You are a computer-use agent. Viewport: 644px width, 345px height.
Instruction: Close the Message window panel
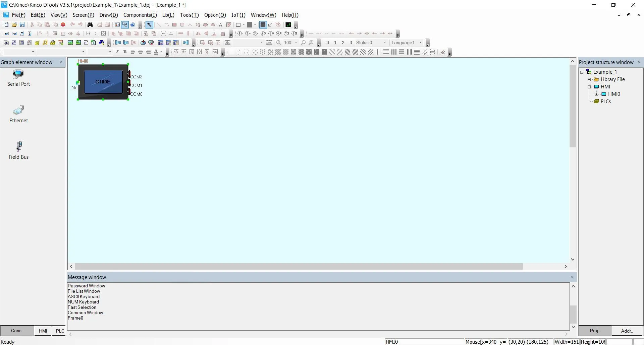tap(572, 277)
